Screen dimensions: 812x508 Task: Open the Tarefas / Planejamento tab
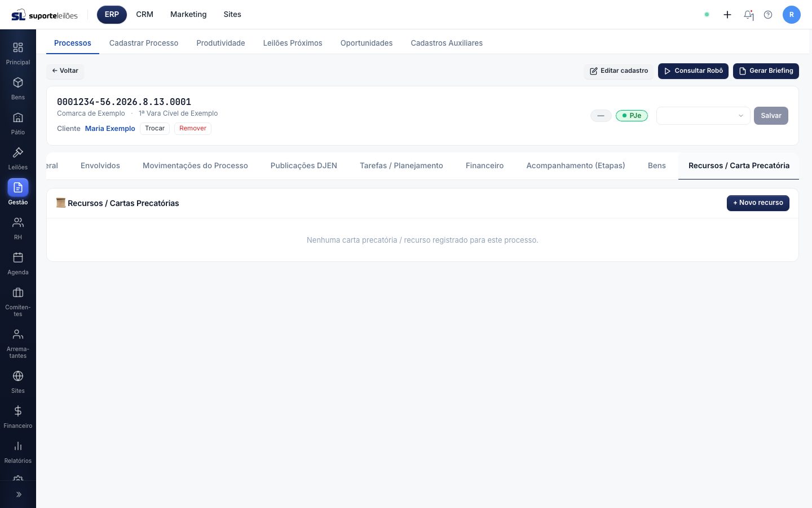401,166
